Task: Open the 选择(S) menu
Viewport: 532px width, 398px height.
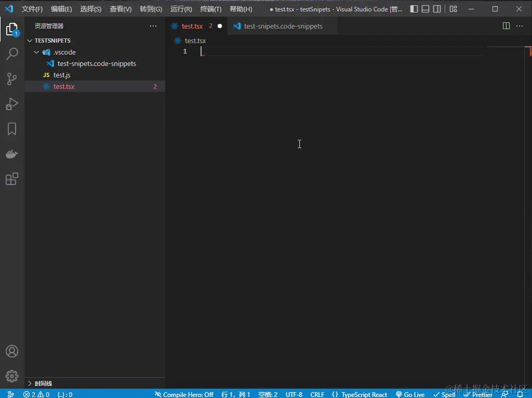Action: [x=90, y=9]
